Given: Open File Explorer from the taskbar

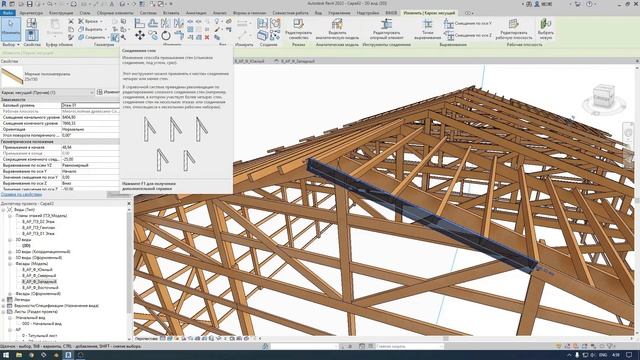Looking at the screenshot, I should (x=19, y=355).
